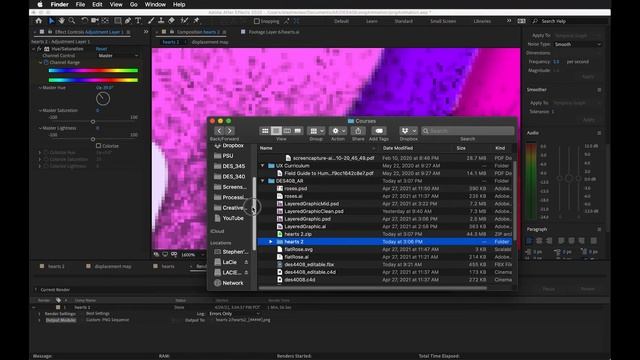Image resolution: width=640 pixels, height=360 pixels.
Task: Click the Master Lightness slider handle
Action: pos(93,139)
